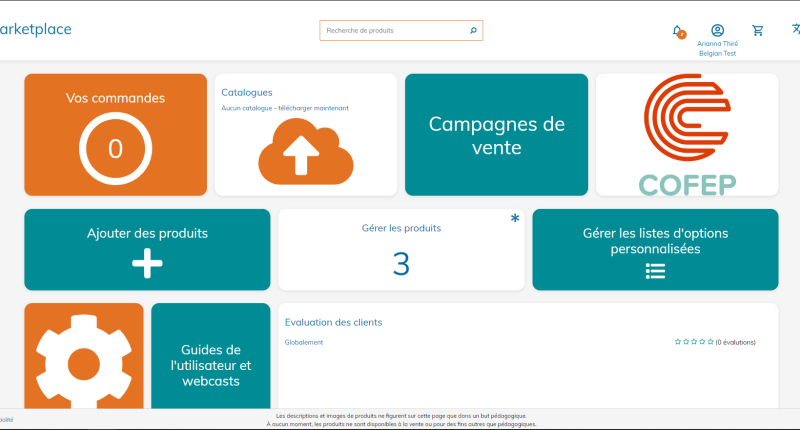Open the Ajouter des produits tile

click(147, 249)
